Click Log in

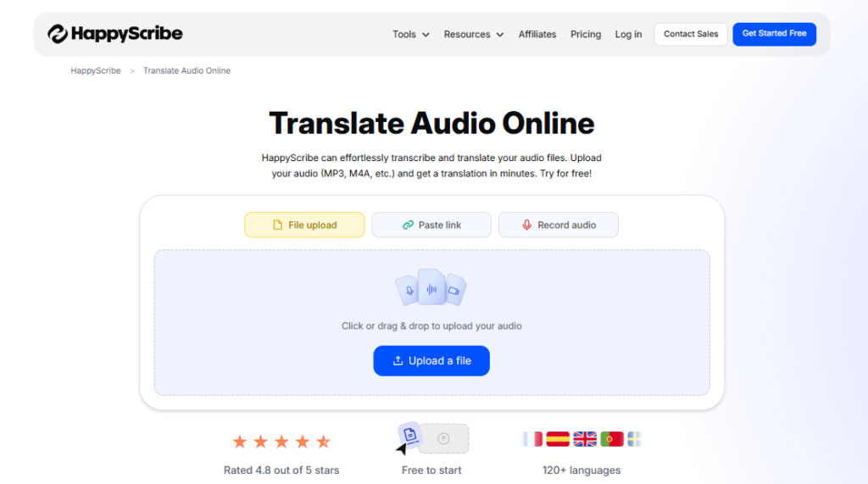tap(628, 35)
